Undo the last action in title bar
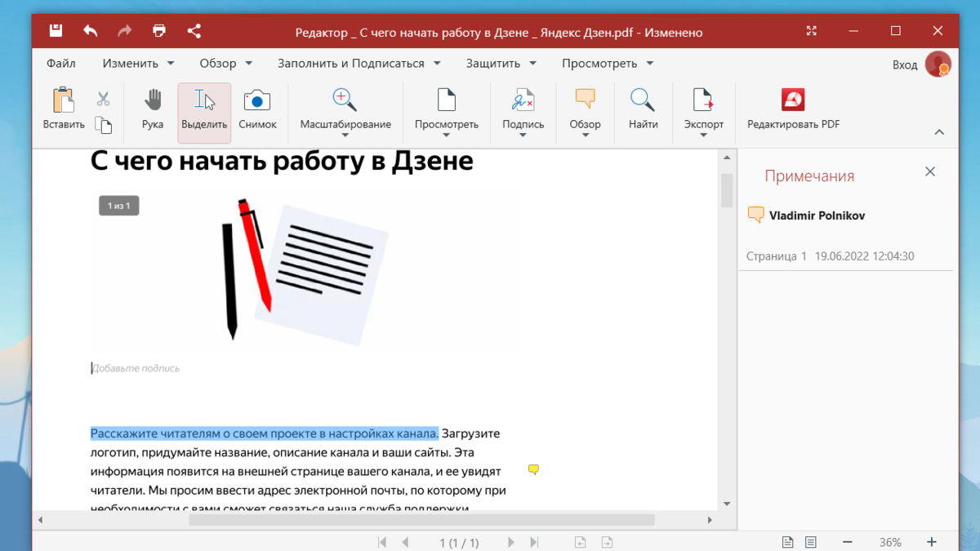980x551 pixels. tap(90, 31)
